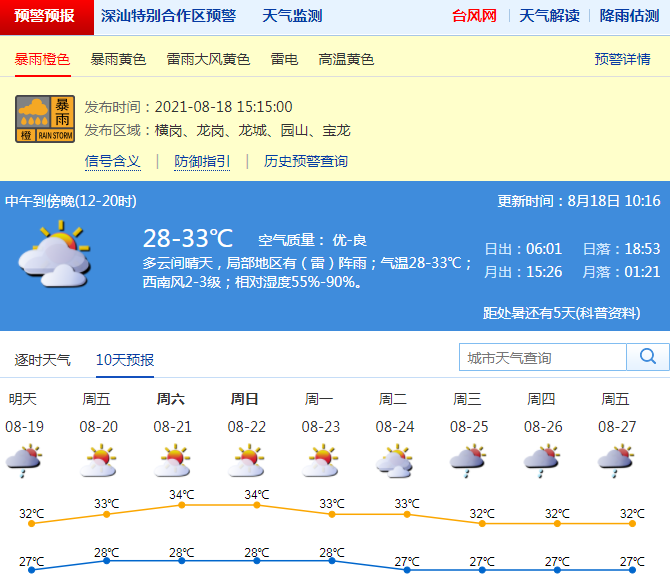Select the 雷雨大风黄色 warning tab
This screenshot has height=582, width=670.
pos(208,59)
